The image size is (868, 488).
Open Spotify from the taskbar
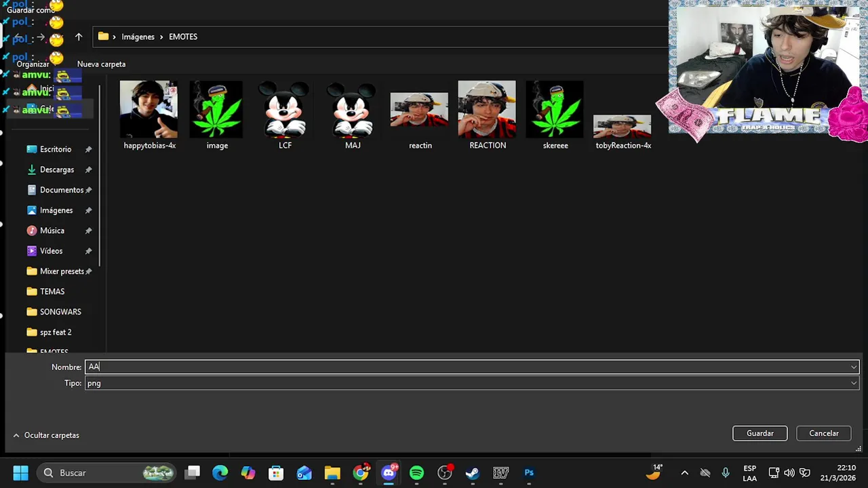(x=416, y=472)
